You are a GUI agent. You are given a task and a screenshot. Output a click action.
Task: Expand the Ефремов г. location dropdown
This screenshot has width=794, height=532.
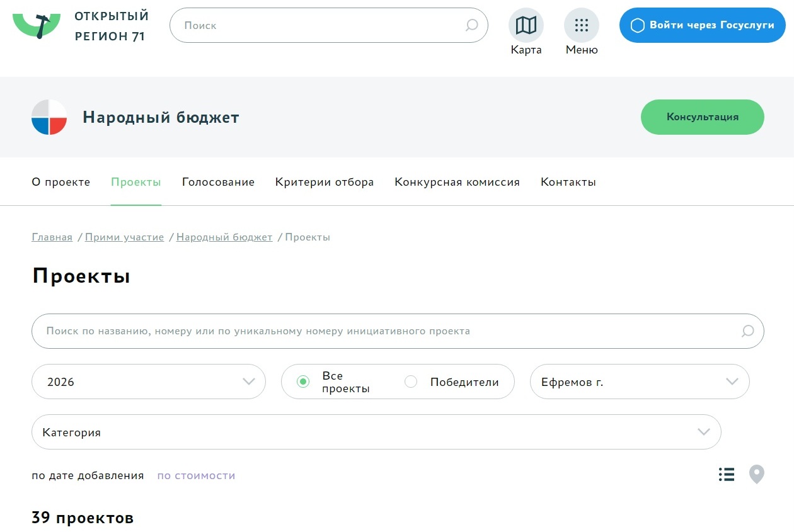click(x=640, y=382)
